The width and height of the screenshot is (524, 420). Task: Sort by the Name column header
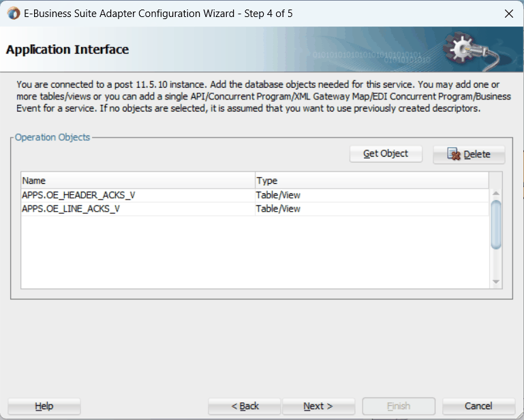[x=138, y=180]
